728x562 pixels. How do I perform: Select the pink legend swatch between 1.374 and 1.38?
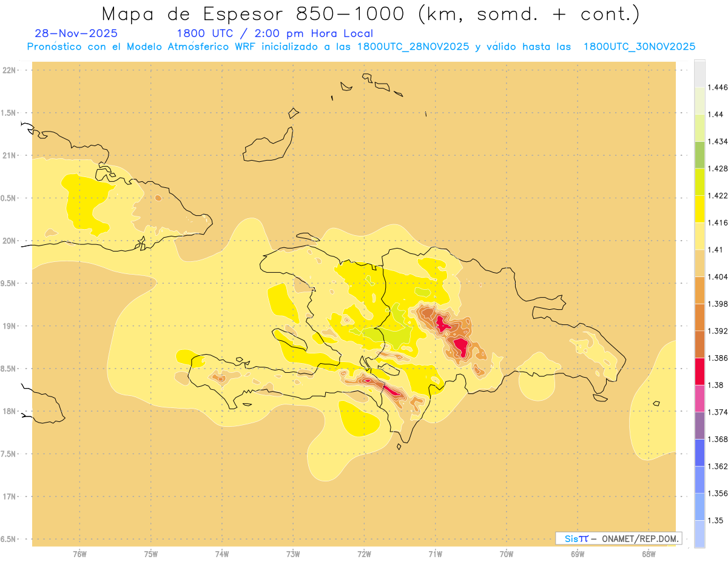point(699,398)
